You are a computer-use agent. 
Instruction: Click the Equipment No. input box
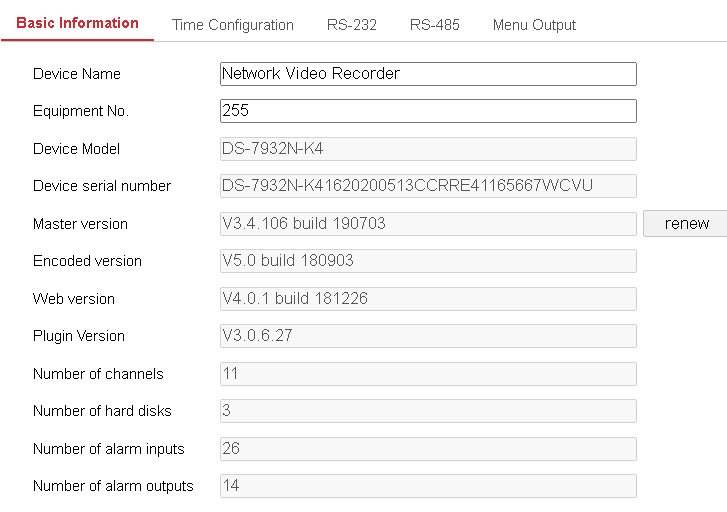pyautogui.click(x=427, y=111)
